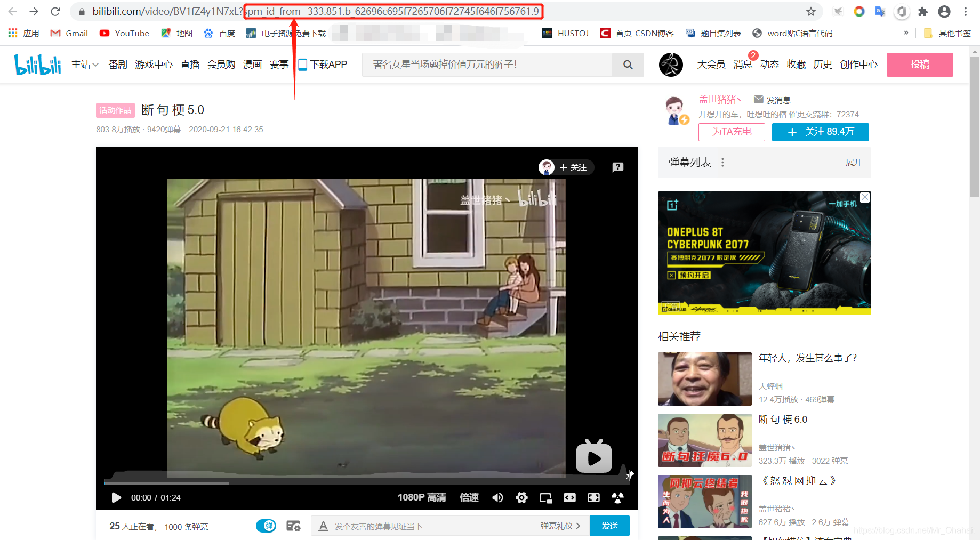Enable picture-in-picture mode icon
The height and width of the screenshot is (540, 980).
(x=545, y=497)
